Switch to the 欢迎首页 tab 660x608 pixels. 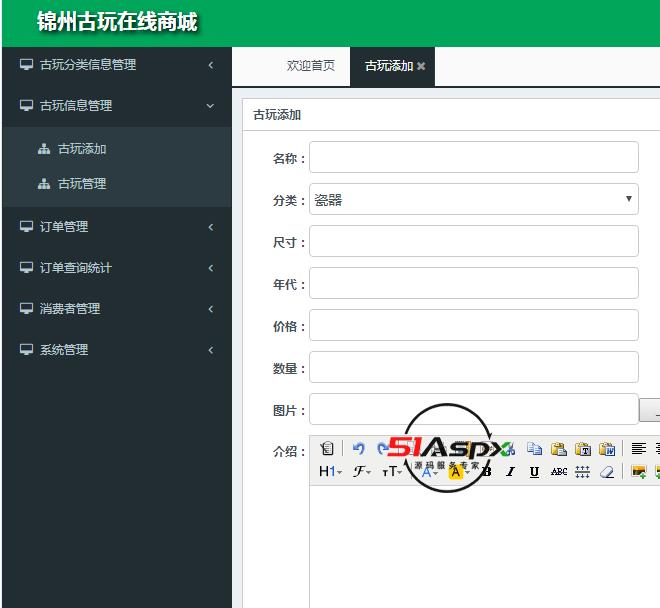click(311, 66)
